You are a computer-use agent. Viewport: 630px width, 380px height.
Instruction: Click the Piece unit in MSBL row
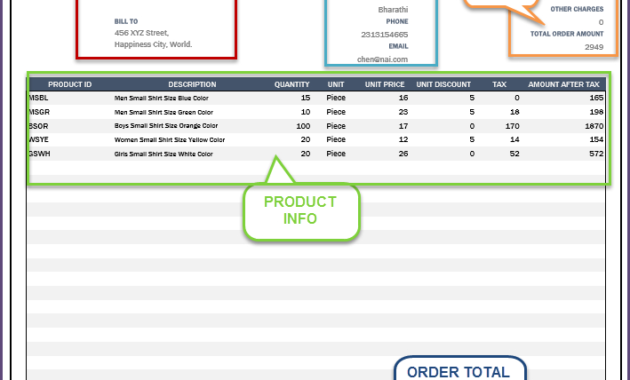(x=336, y=98)
